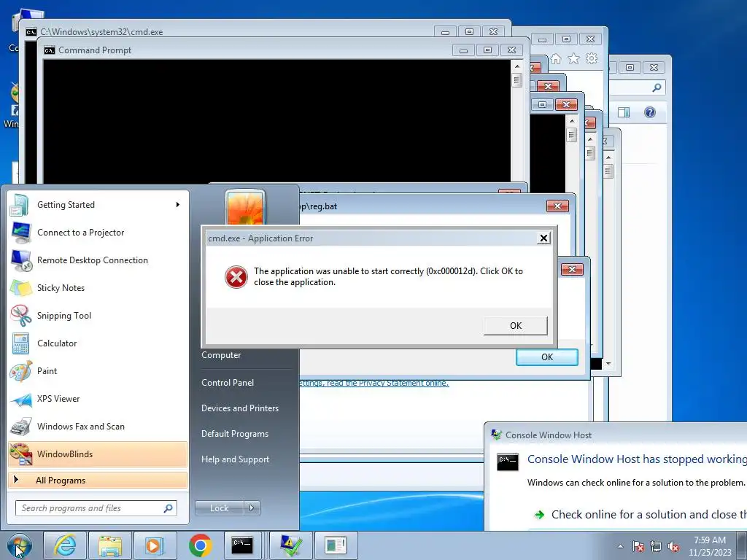Maximize the Command Prompt window
Image resolution: width=747 pixels, height=560 pixels.
click(x=487, y=50)
